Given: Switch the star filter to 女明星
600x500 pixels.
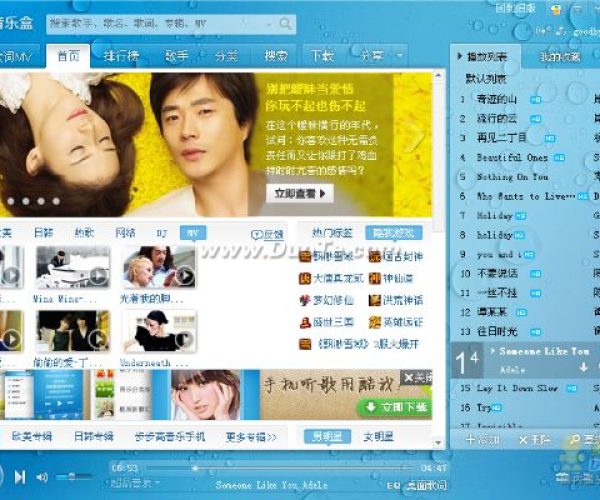Looking at the screenshot, I should click(378, 436).
